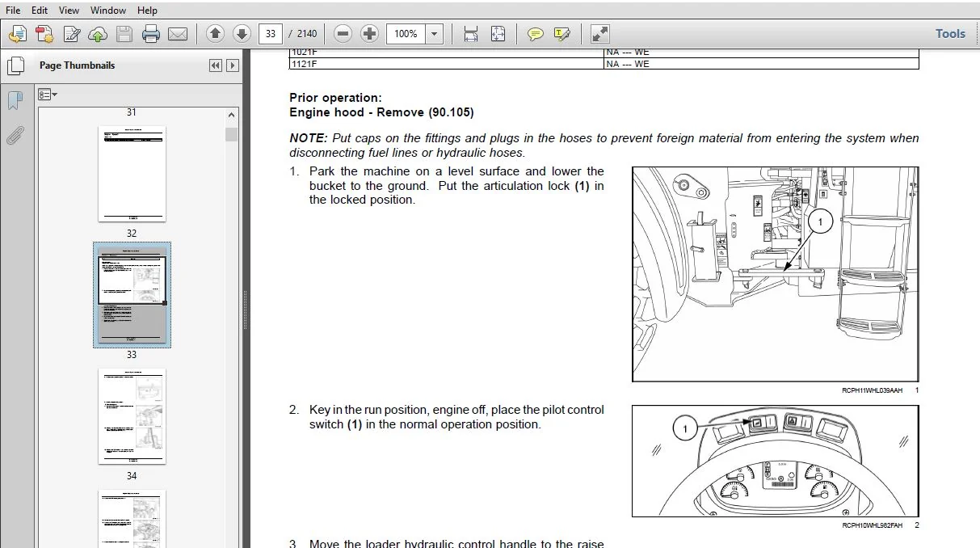Viewport: 980px width, 548px height.
Task: Open the Attachments paperclip panel
Action: click(15, 136)
